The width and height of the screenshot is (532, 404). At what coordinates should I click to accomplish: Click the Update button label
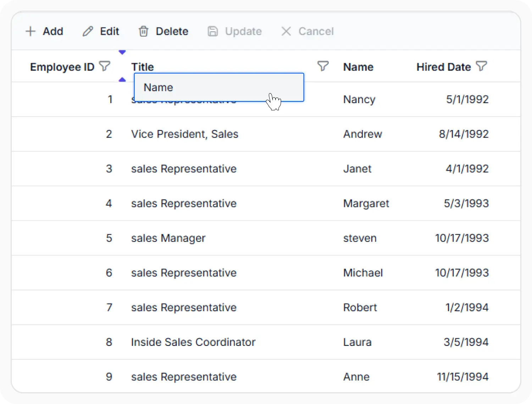click(x=243, y=31)
